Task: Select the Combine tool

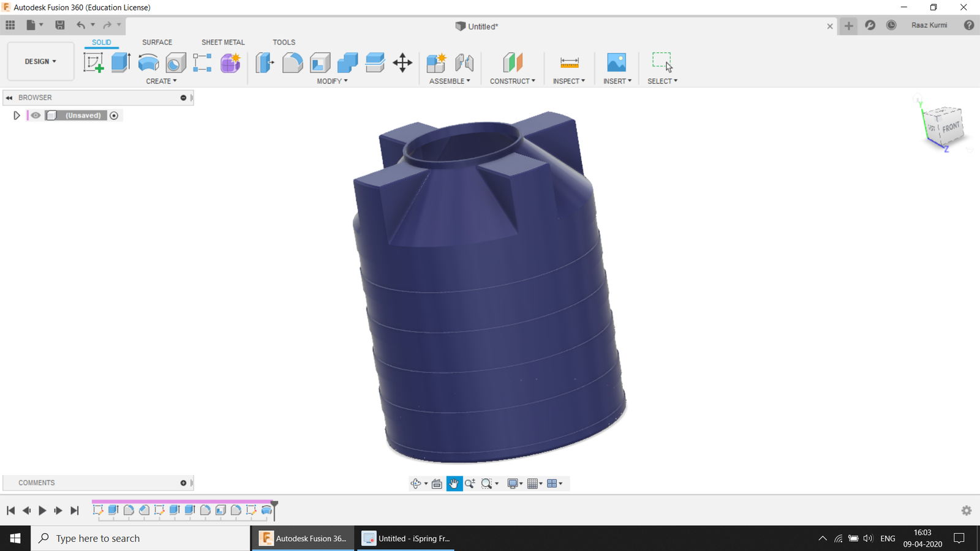Action: click(347, 62)
